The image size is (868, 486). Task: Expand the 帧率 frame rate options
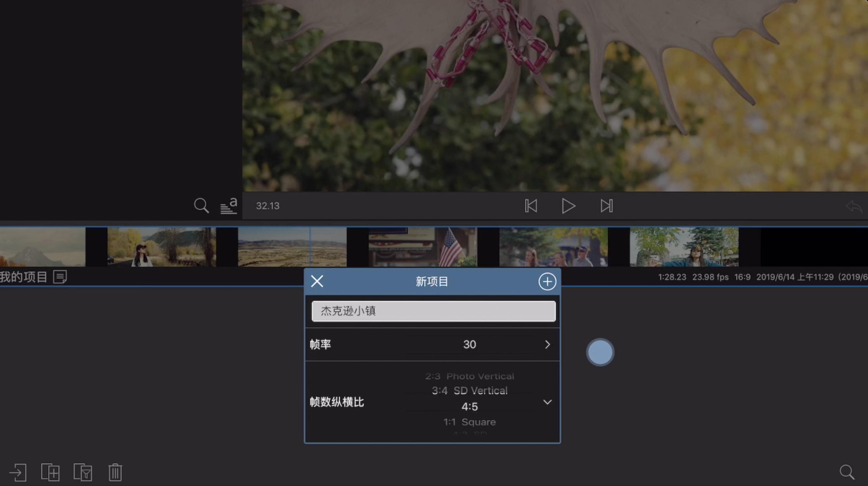click(547, 345)
